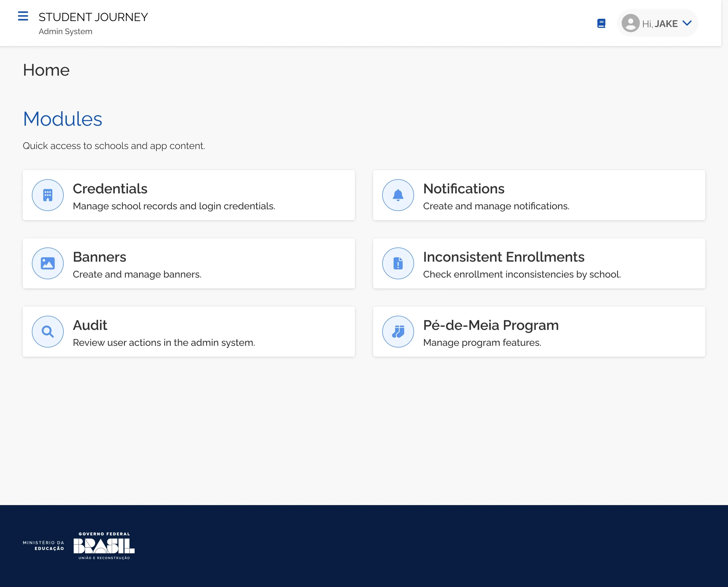The image size is (728, 587).
Task: Click the Ministério da Educação footer logo
Action: 43,545
